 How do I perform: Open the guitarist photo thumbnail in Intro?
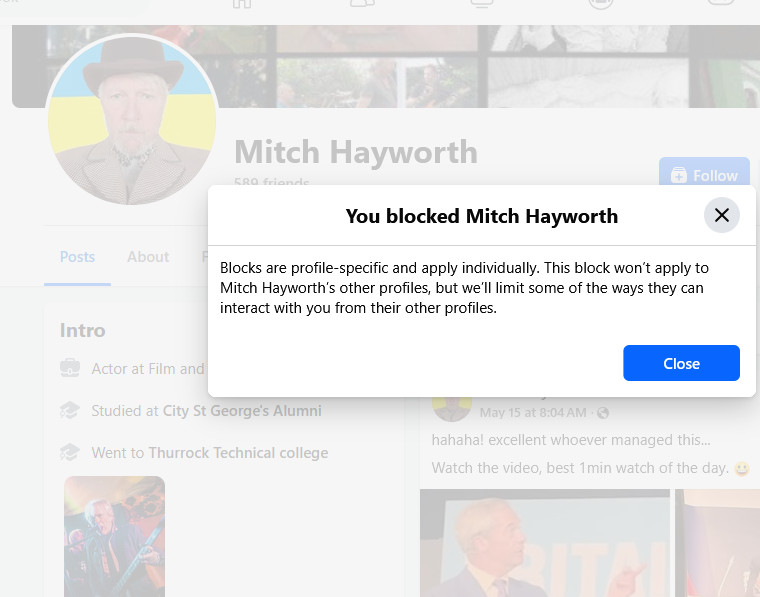click(x=114, y=536)
